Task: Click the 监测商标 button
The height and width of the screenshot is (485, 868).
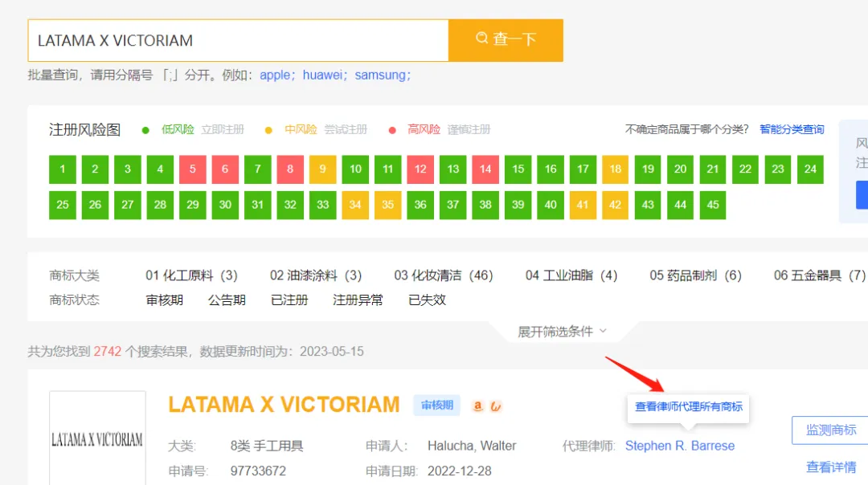Action: pyautogui.click(x=830, y=430)
